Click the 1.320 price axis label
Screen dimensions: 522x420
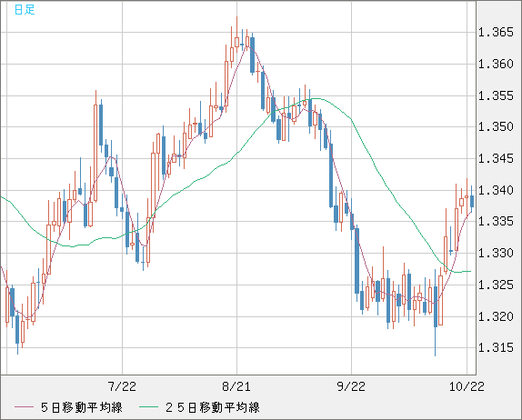tap(496, 316)
